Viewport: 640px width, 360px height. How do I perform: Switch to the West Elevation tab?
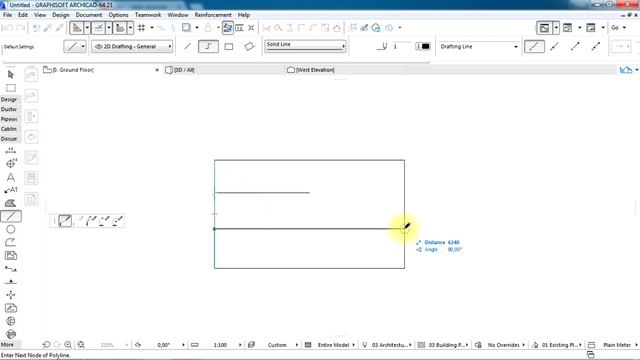311,70
